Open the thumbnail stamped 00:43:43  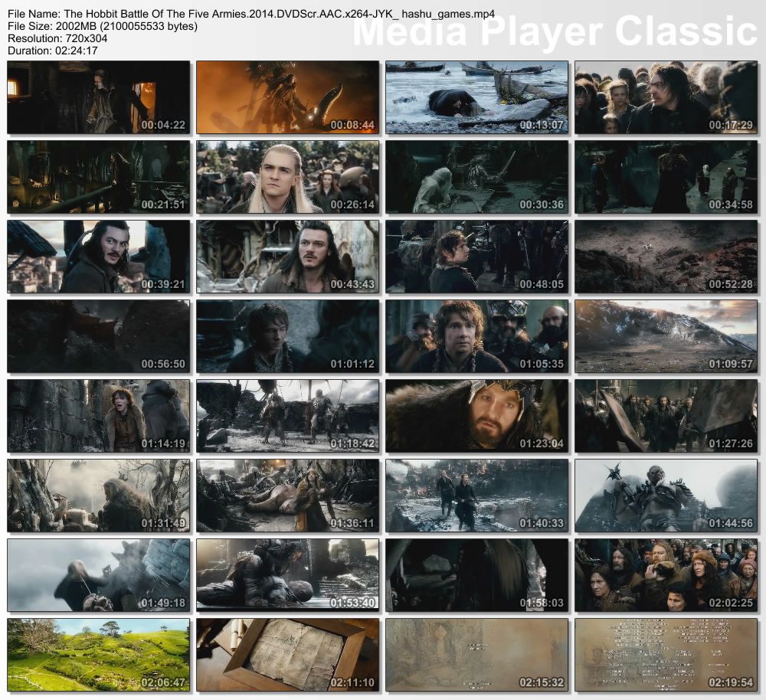click(288, 257)
